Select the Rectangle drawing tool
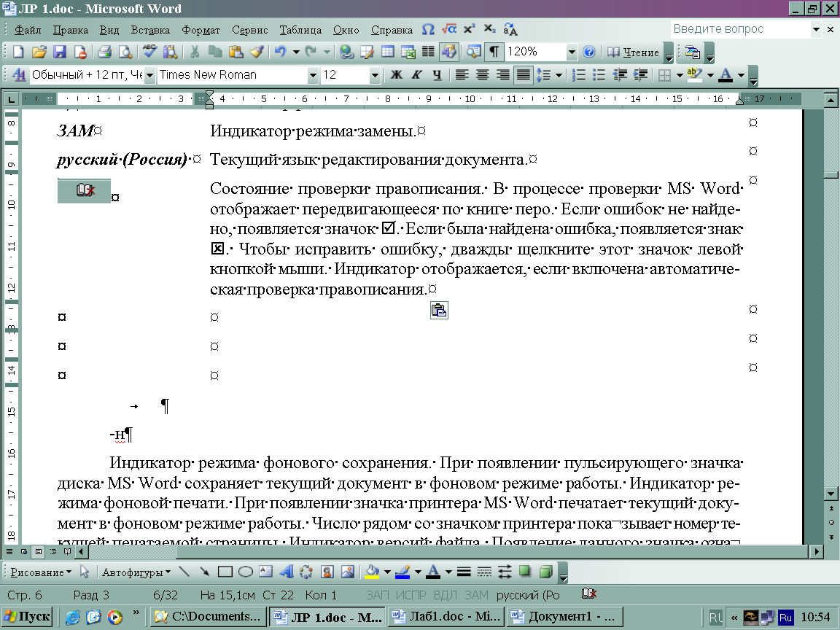The image size is (840, 630). (225, 572)
